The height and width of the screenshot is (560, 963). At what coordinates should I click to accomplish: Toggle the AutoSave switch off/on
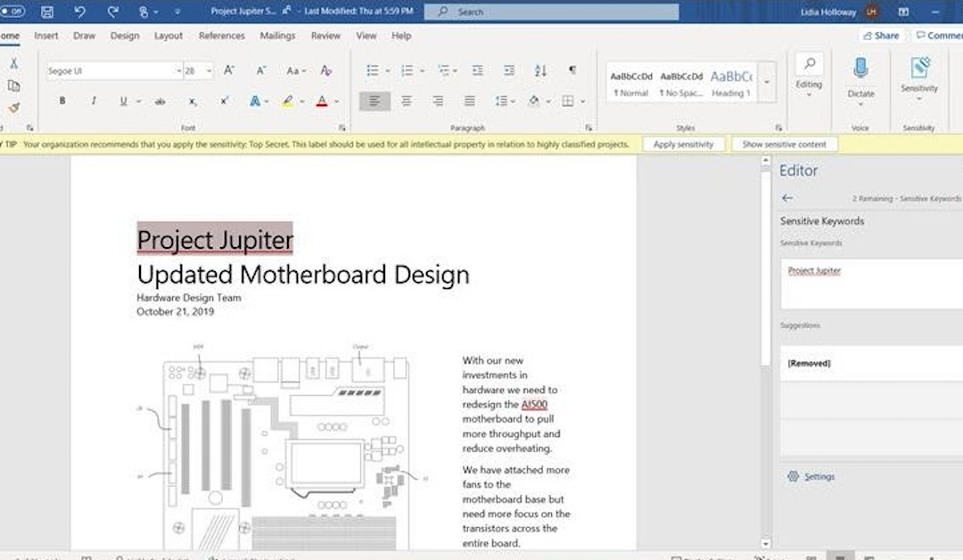(12, 12)
